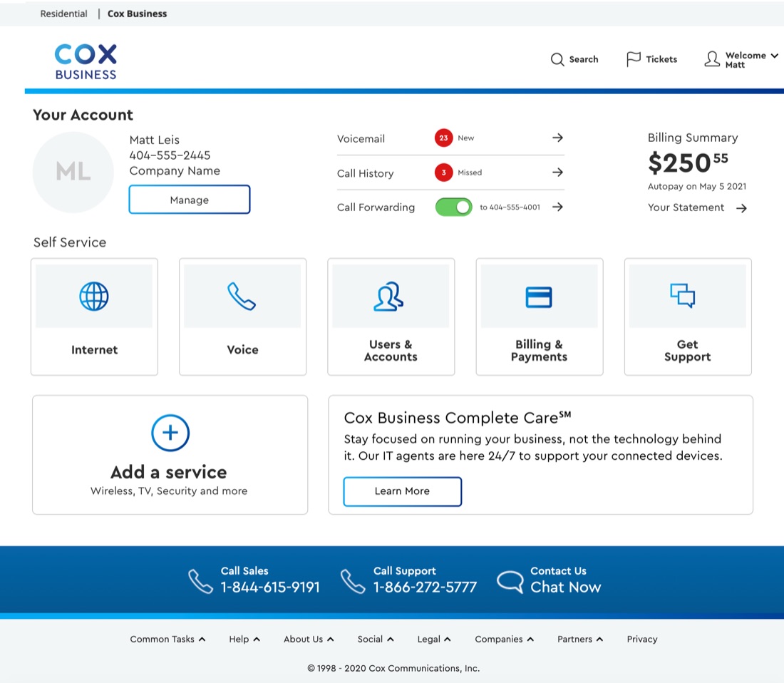Viewport: 784px width, 683px height.
Task: Expand the Welcome Matt dropdown chevron
Action: (775, 56)
